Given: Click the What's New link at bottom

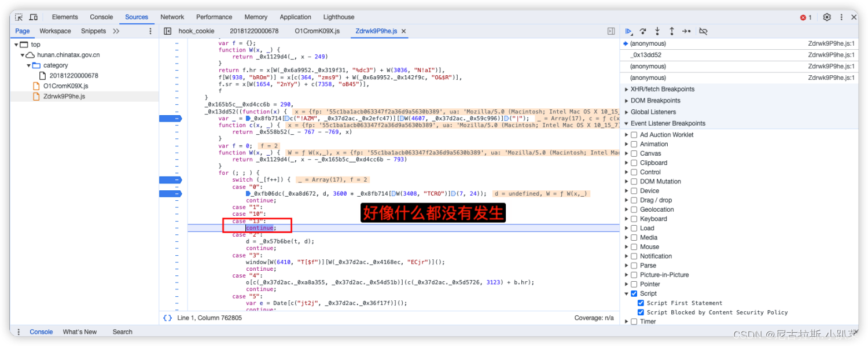Looking at the screenshot, I should (79, 332).
